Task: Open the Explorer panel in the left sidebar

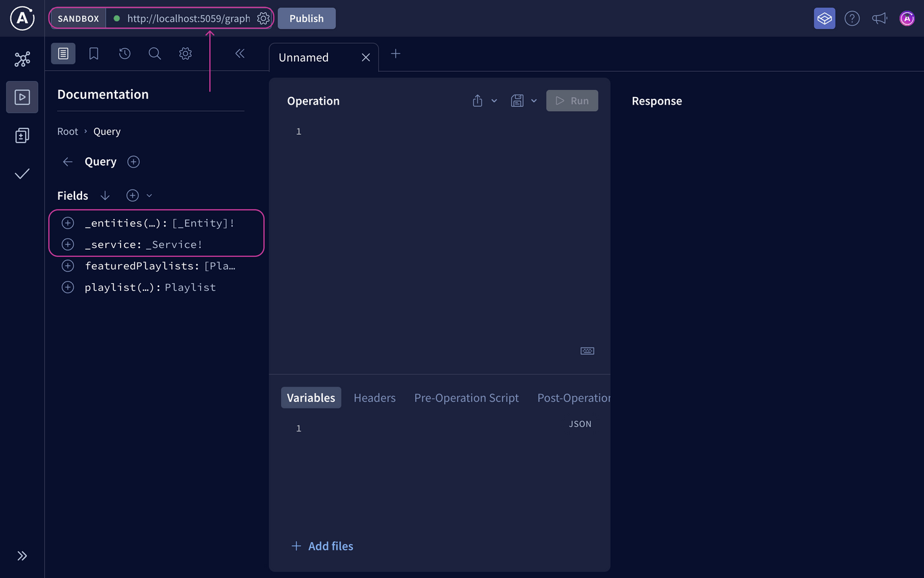Action: [22, 97]
